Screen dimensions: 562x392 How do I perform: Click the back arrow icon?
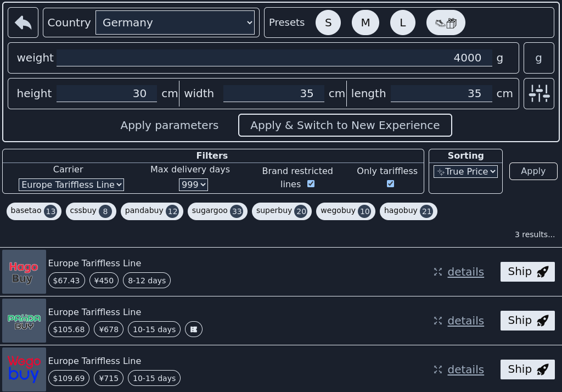coord(23,23)
